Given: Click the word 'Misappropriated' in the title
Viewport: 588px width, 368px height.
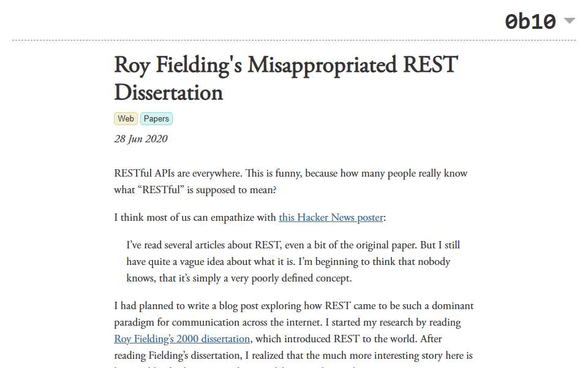Looking at the screenshot, I should pos(322,64).
